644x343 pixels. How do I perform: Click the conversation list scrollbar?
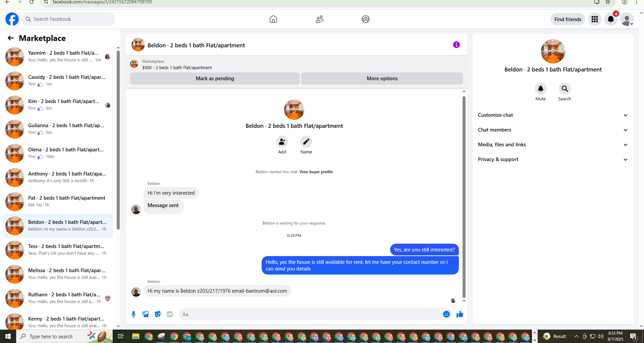coord(118,140)
